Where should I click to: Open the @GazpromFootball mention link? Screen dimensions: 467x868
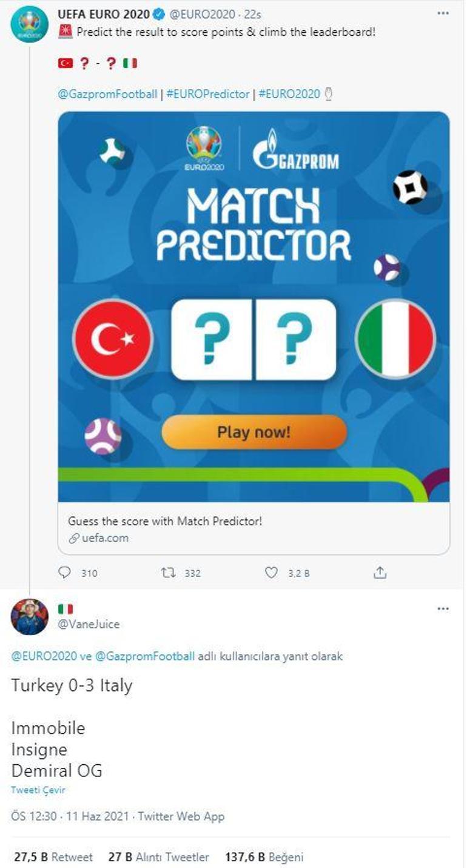[107, 94]
